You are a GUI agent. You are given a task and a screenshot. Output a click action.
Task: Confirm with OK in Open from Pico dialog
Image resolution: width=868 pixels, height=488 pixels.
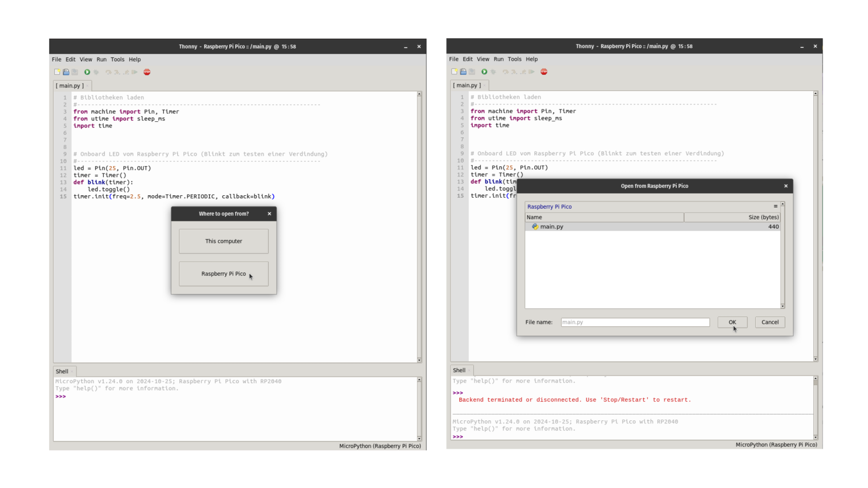pos(732,322)
